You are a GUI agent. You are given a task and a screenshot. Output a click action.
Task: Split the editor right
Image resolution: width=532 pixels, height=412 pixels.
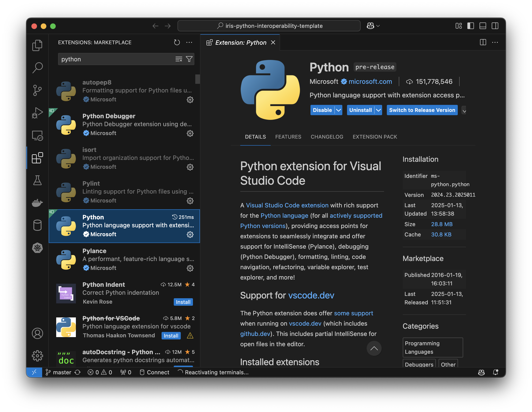coord(483,42)
